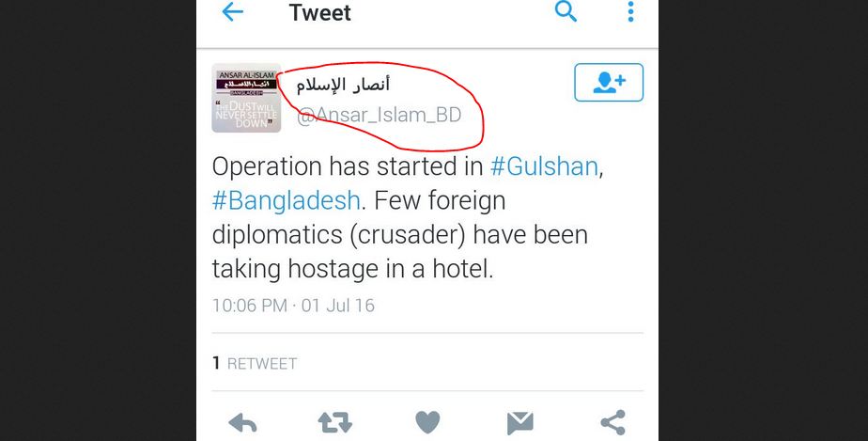
Task: Open the three-dot overflow menu
Action: click(x=630, y=11)
